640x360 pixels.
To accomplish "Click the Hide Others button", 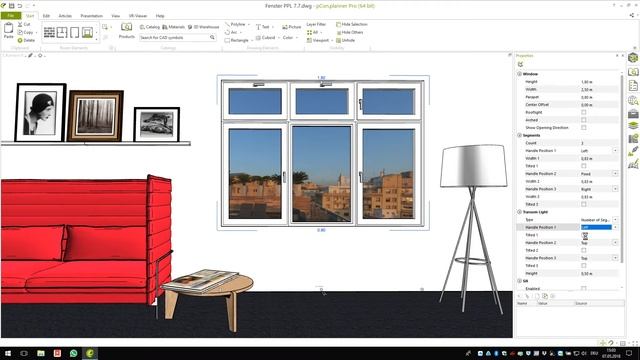I will pyautogui.click(x=349, y=32).
